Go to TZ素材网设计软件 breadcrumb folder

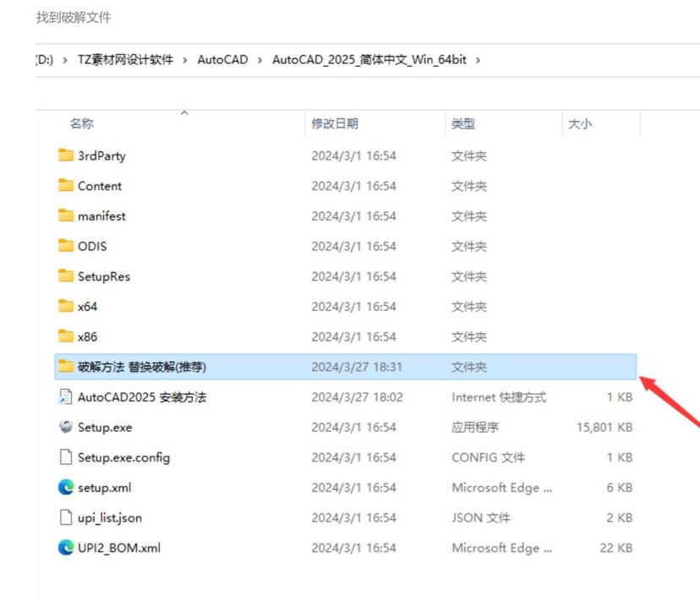pyautogui.click(x=125, y=60)
